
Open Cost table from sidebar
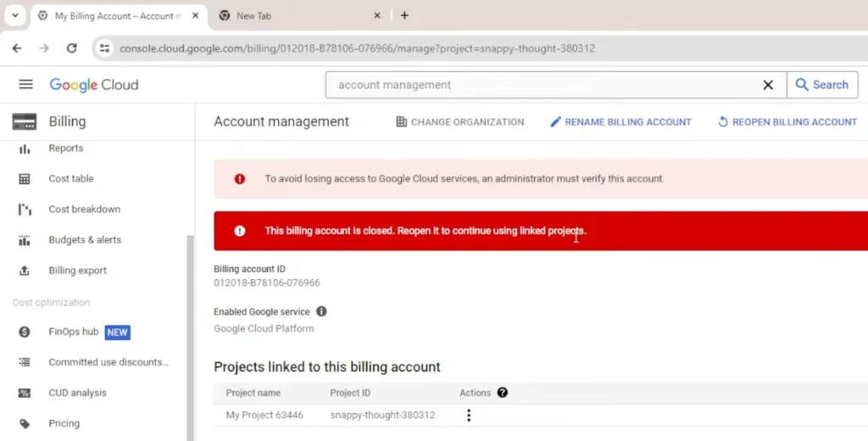click(71, 179)
